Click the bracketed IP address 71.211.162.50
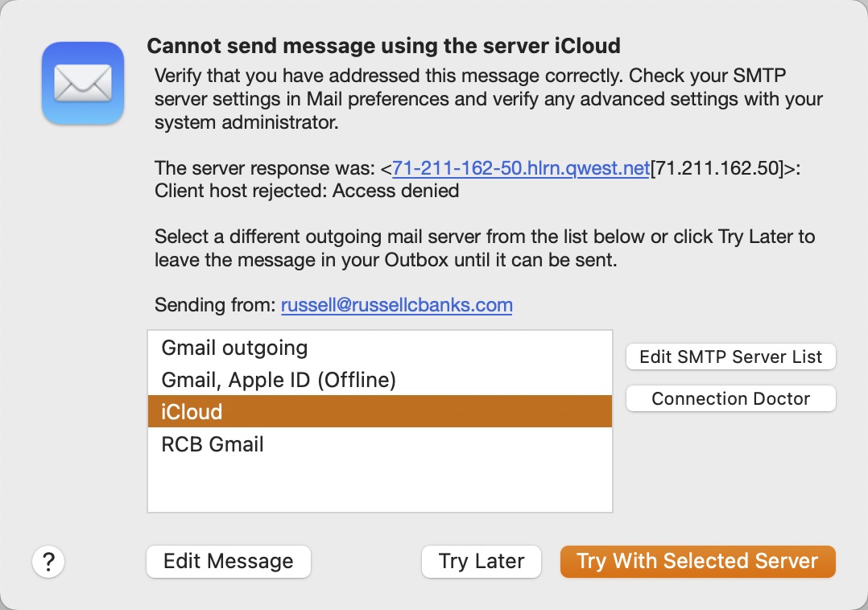This screenshot has width=868, height=610. point(716,168)
